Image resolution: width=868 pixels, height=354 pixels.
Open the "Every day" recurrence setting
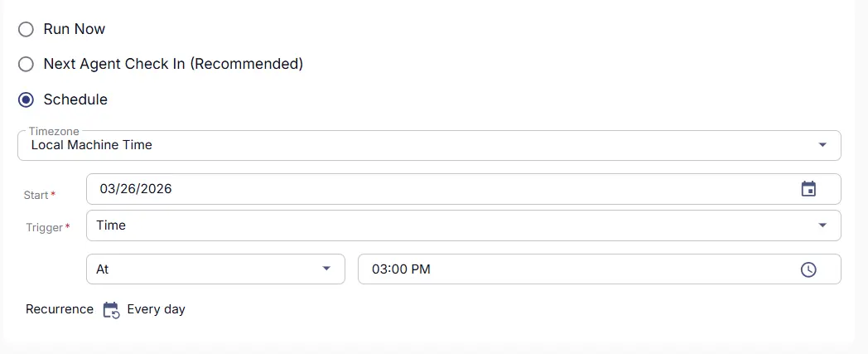[156, 309]
